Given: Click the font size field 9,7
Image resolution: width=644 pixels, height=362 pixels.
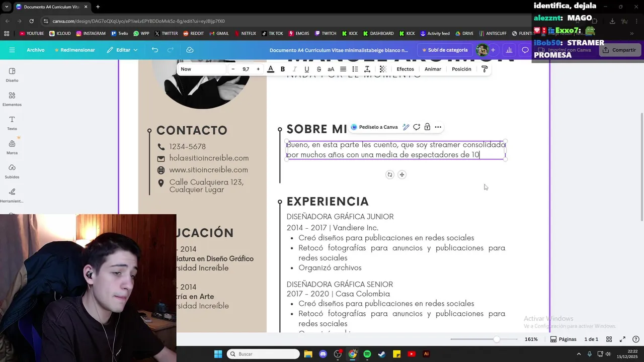Looking at the screenshot, I should (246, 69).
